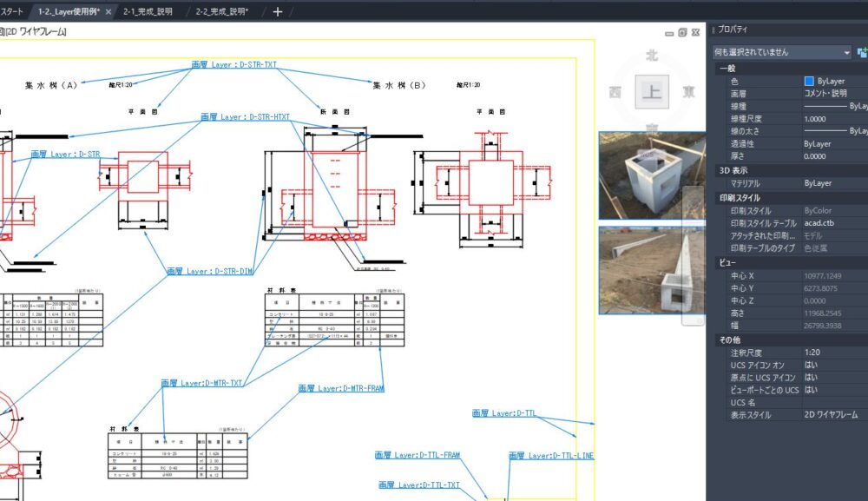Click 東 on the ViewCube compass
Image resolution: width=868 pixels, height=501 pixels.
[688, 91]
